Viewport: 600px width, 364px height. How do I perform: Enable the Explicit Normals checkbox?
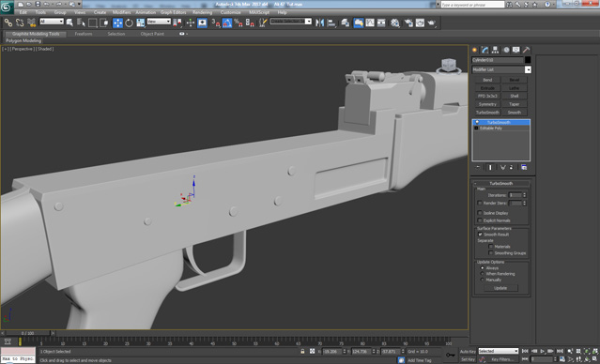coord(480,220)
